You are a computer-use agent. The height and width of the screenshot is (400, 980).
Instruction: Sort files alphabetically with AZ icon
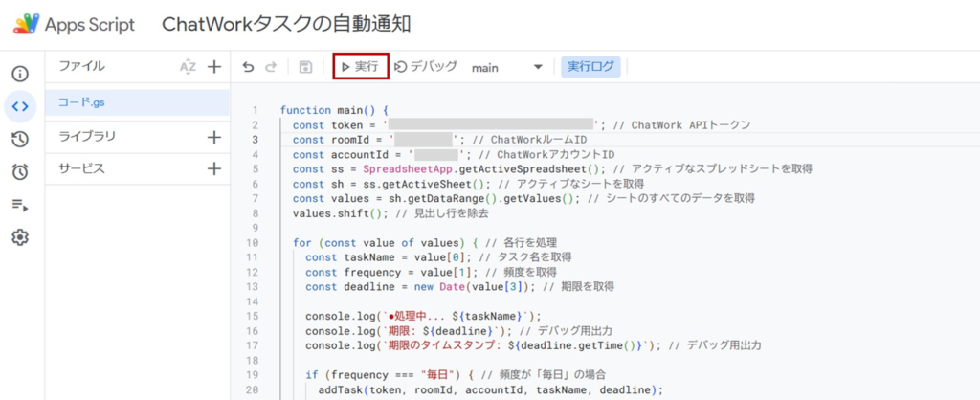(188, 67)
